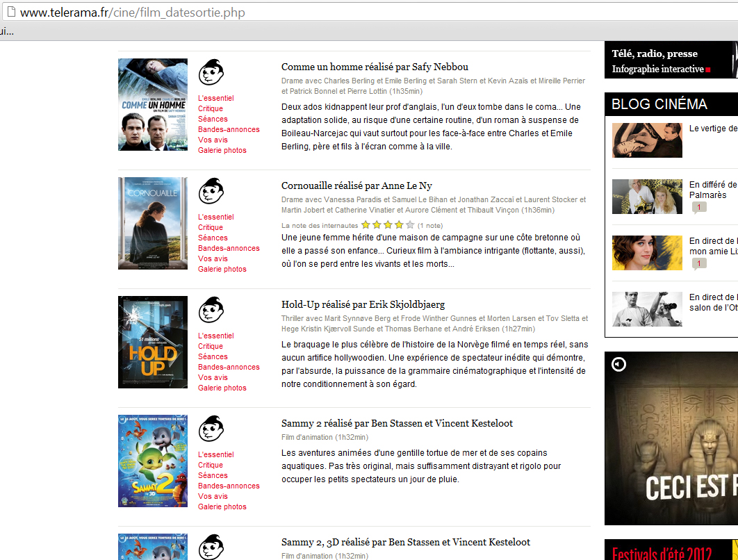
Task: Open Critique for Hold-Up
Action: tap(211, 346)
